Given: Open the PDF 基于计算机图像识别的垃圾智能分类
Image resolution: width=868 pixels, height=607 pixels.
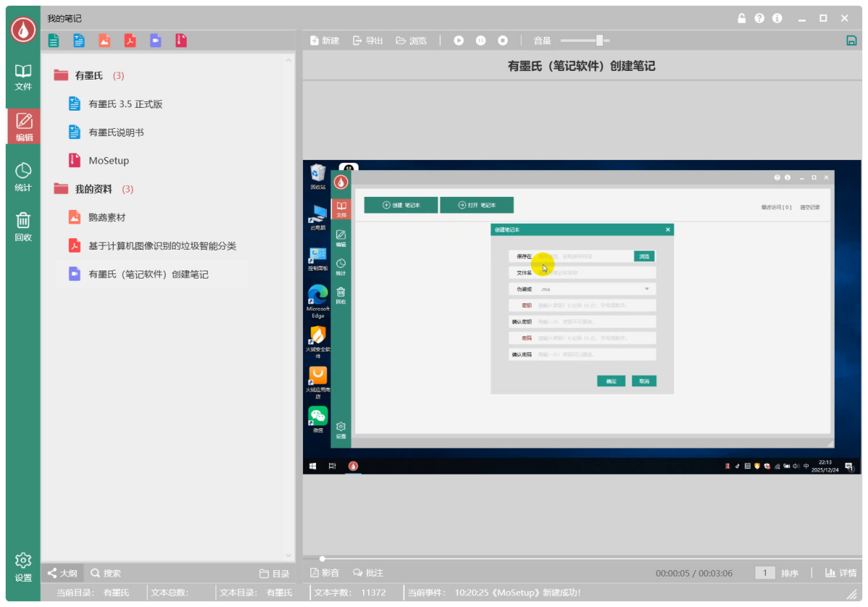Looking at the screenshot, I should pyautogui.click(x=163, y=246).
